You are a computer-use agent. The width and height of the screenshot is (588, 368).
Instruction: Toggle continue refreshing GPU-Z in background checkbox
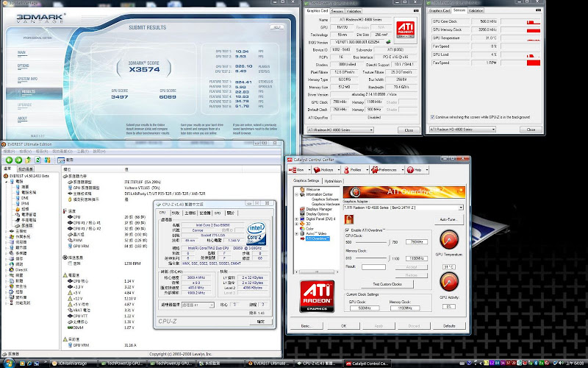(x=431, y=116)
